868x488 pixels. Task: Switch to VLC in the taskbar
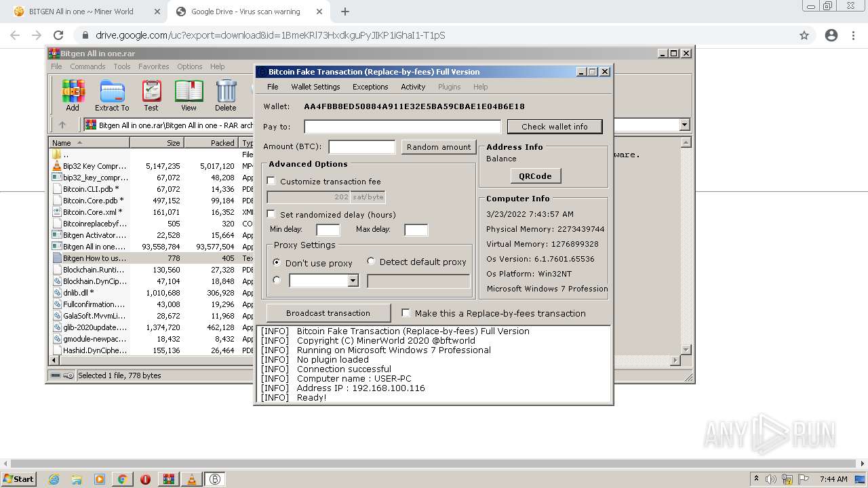[x=192, y=479]
